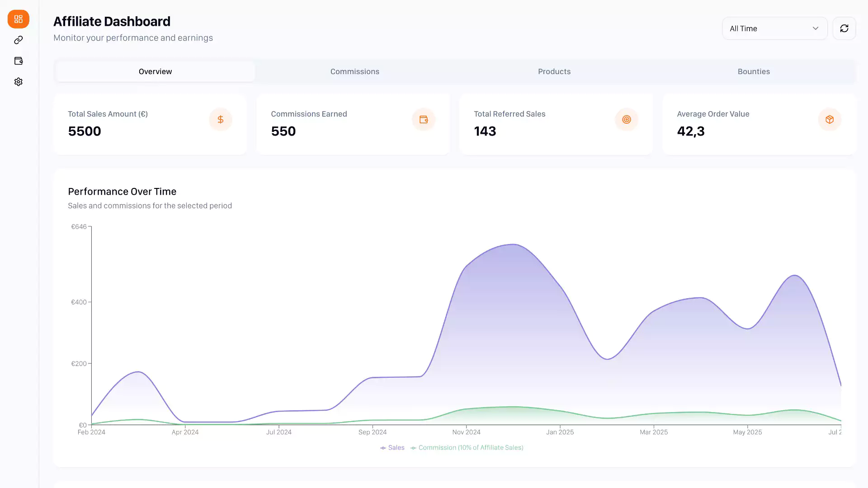
Task: Switch to the Products tab
Action: [x=554, y=71]
